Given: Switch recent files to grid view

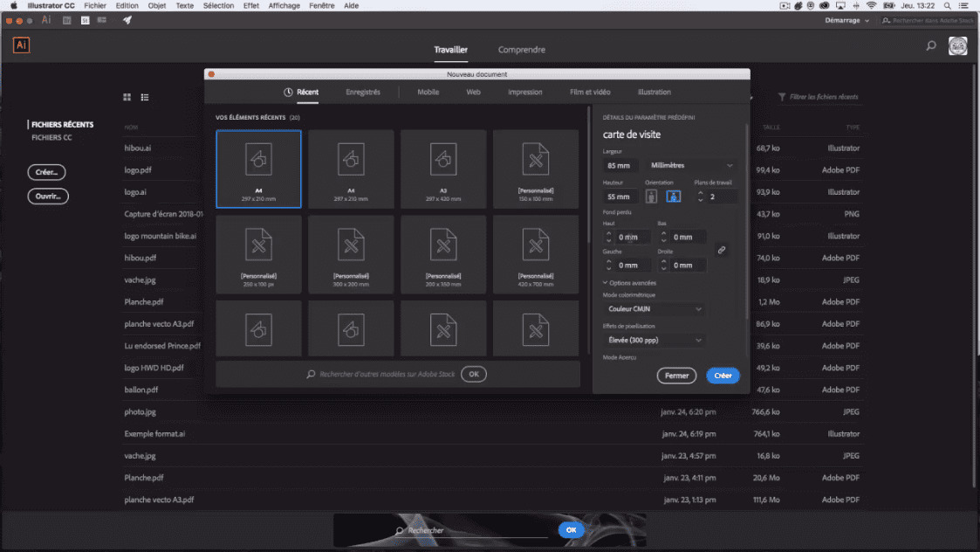Looking at the screenshot, I should [x=127, y=97].
